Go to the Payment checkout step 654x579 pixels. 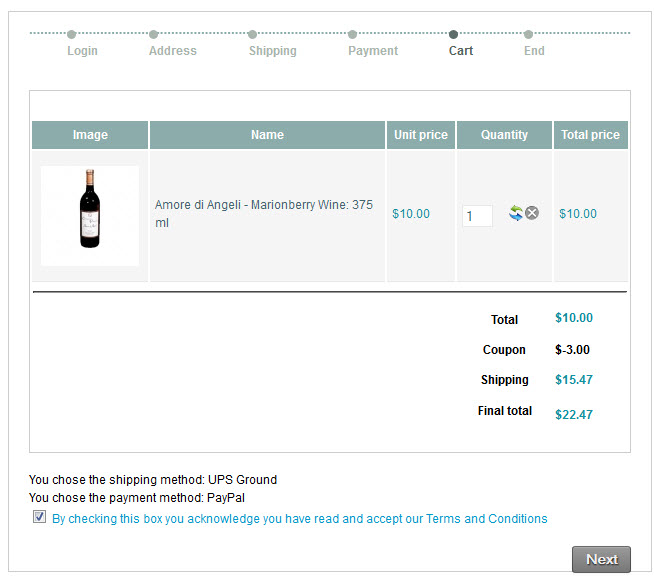click(373, 51)
